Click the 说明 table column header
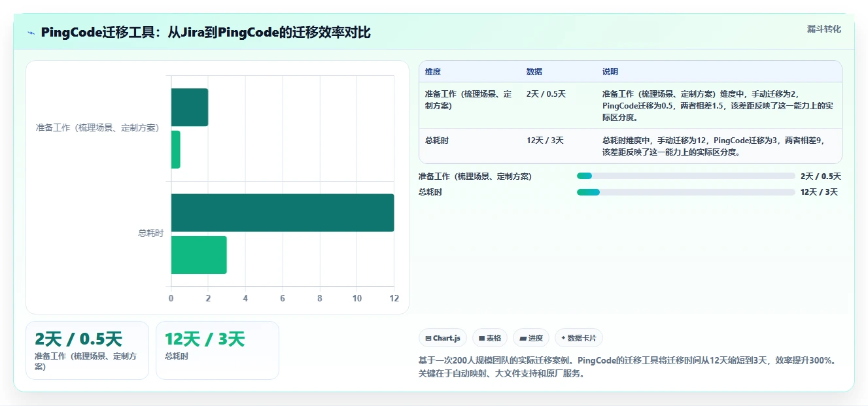 (x=610, y=72)
